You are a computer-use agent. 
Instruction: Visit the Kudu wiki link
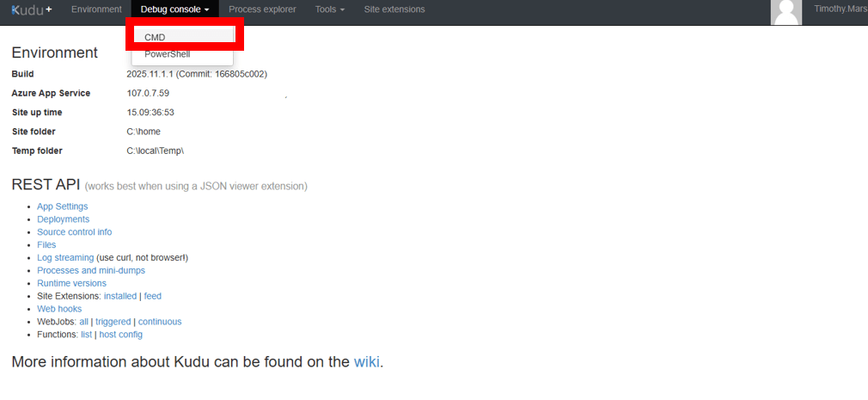pos(366,361)
